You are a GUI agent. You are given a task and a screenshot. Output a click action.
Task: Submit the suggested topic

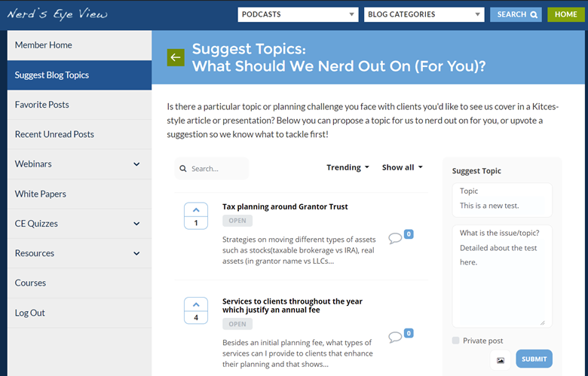534,359
